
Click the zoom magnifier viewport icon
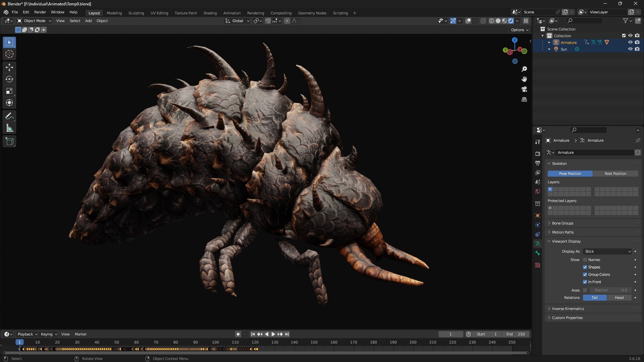tap(524, 69)
